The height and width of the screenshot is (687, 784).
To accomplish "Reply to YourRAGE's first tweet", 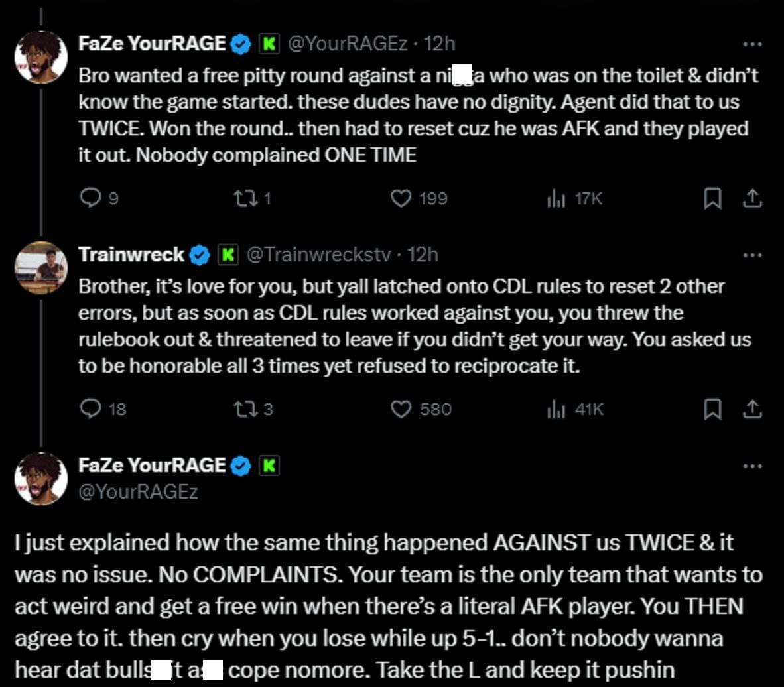I will pyautogui.click(x=89, y=198).
